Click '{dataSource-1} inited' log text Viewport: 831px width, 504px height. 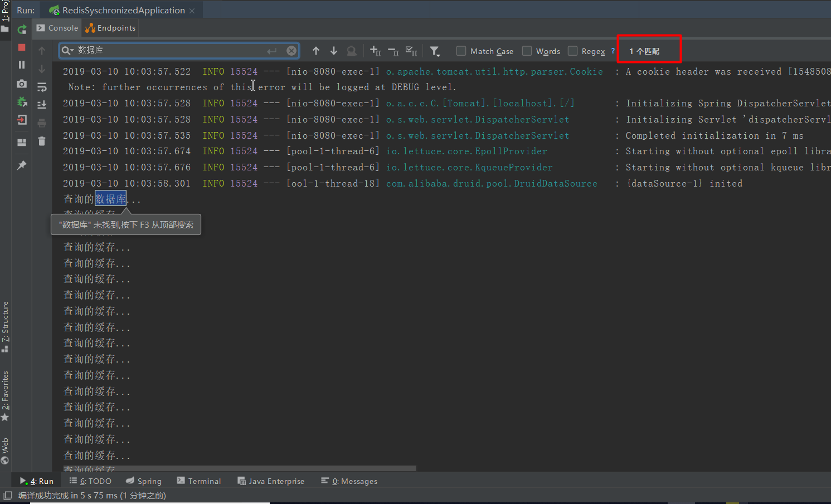(684, 183)
